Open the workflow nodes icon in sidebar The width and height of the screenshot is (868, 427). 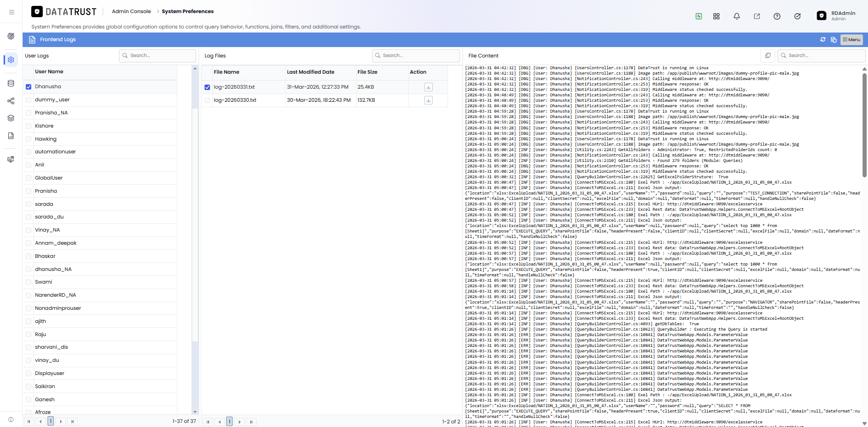[11, 101]
